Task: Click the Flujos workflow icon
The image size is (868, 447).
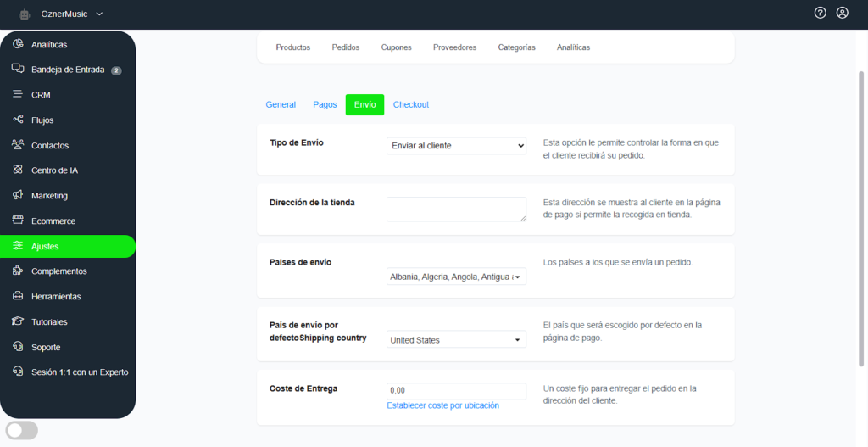Action: 18,120
